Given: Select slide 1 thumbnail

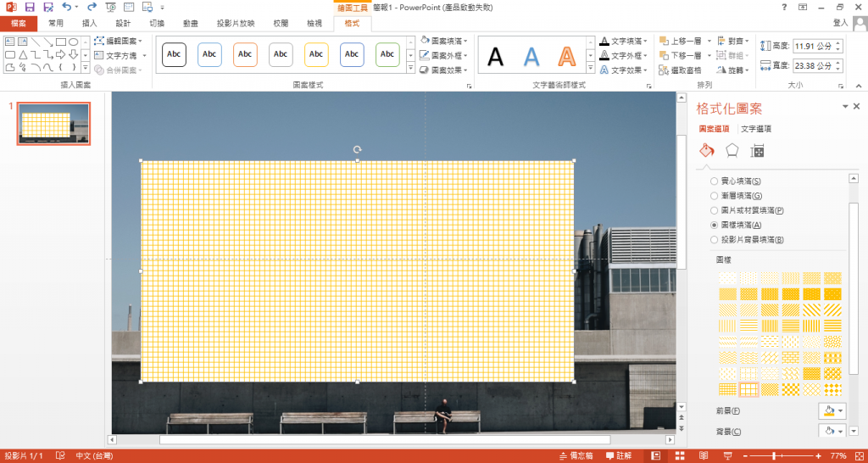Looking at the screenshot, I should 53,124.
